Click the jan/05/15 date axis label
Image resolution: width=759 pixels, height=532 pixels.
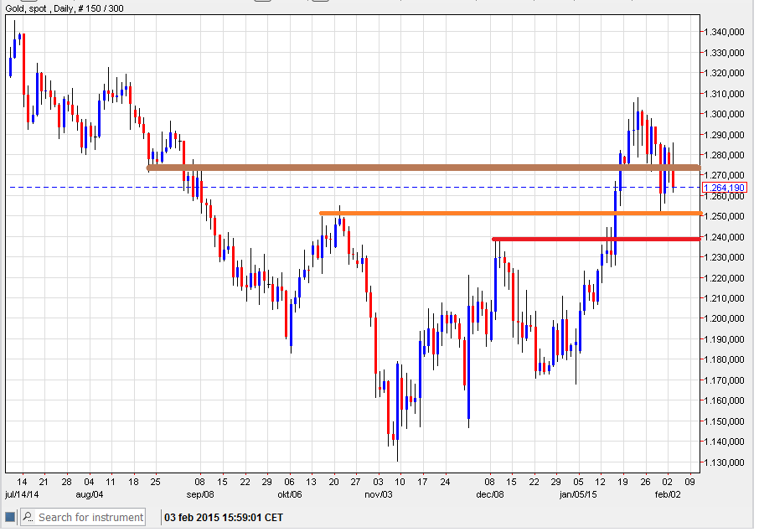[578, 494]
